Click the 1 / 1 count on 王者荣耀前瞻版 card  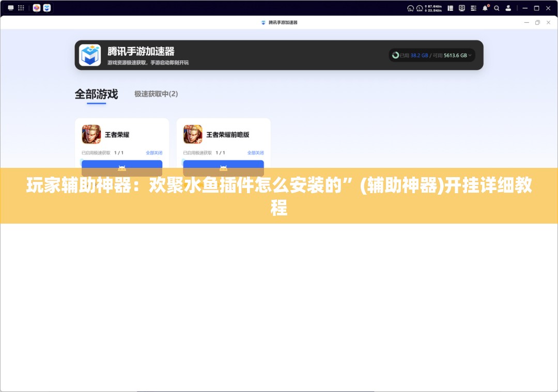pos(220,152)
